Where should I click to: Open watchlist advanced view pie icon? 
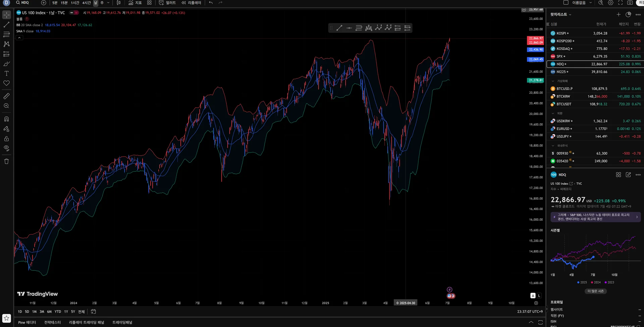pos(628,14)
